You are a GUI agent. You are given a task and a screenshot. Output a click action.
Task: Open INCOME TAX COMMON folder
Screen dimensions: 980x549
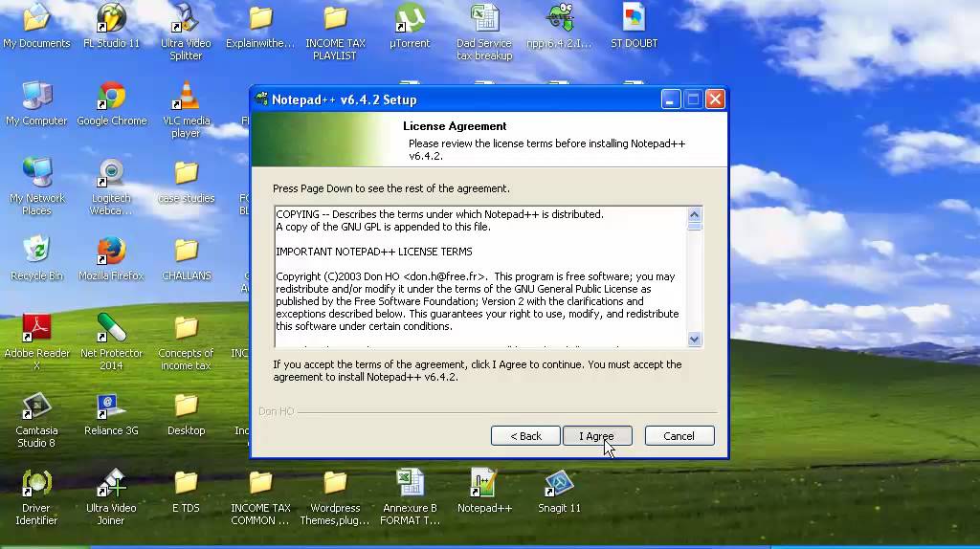(x=260, y=496)
